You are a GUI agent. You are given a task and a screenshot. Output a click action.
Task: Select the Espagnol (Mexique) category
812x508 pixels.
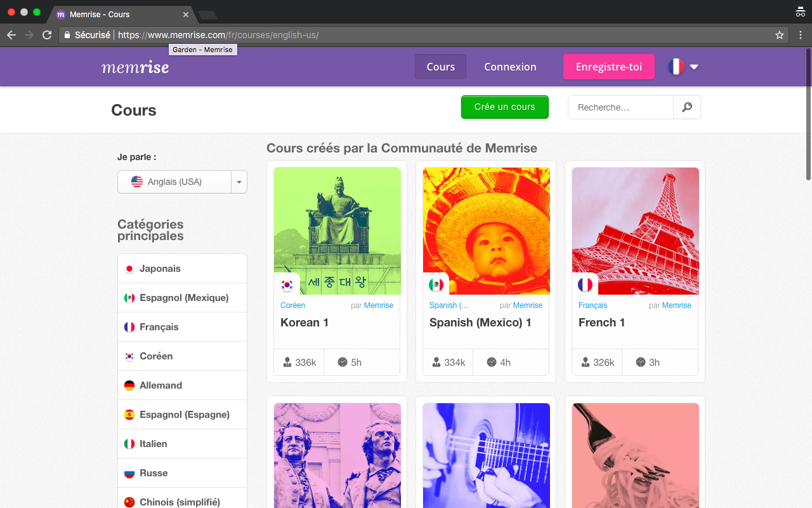click(x=182, y=298)
